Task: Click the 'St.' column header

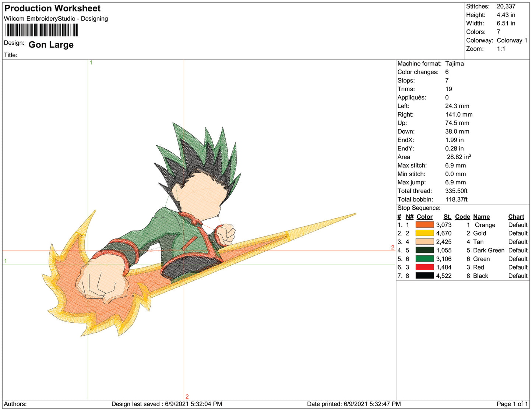Action: [447, 217]
